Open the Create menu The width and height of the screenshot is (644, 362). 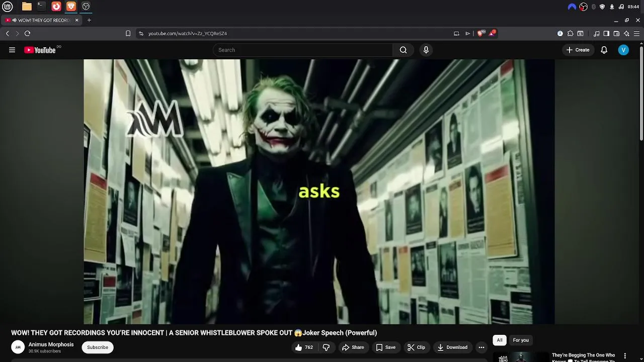click(x=578, y=50)
